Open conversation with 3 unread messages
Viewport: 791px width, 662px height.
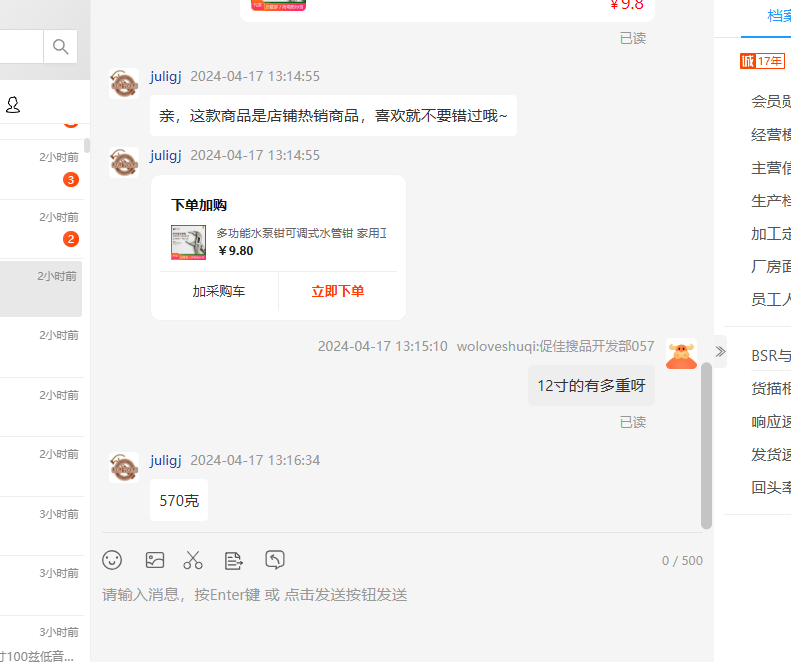pyautogui.click(x=42, y=170)
